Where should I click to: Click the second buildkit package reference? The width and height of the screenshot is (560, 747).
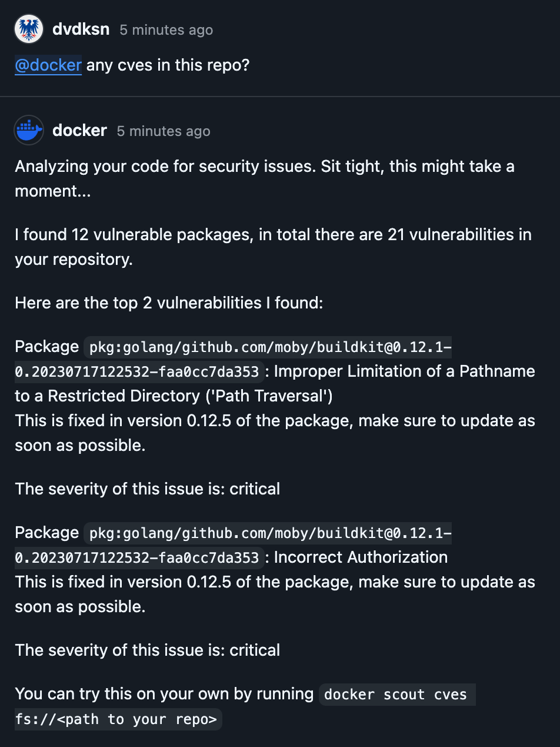[268, 533]
